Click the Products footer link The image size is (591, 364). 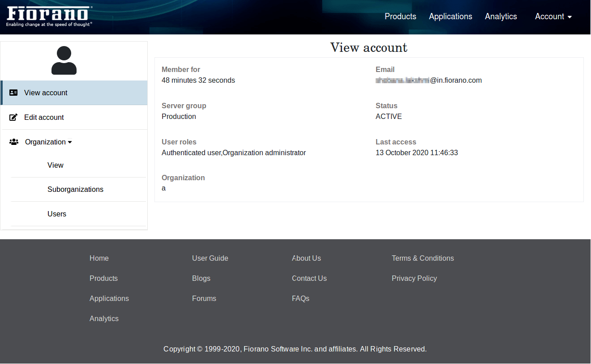point(103,278)
